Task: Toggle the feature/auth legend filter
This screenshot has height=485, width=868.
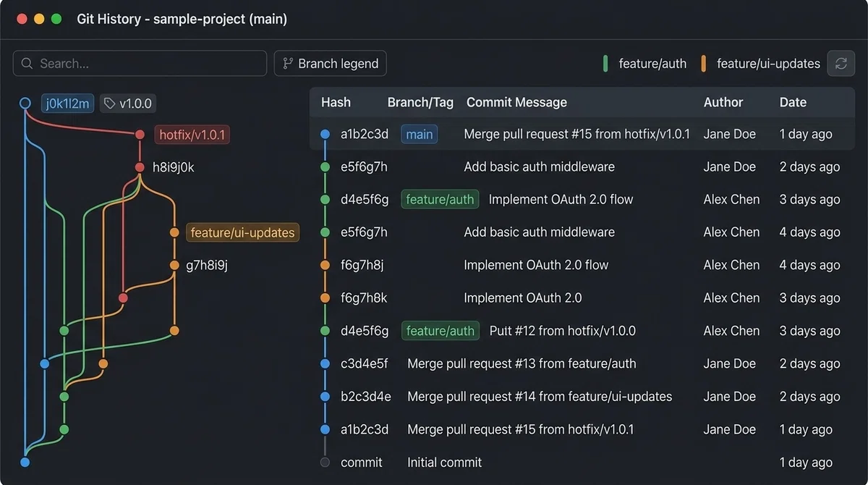Action: [x=644, y=64]
